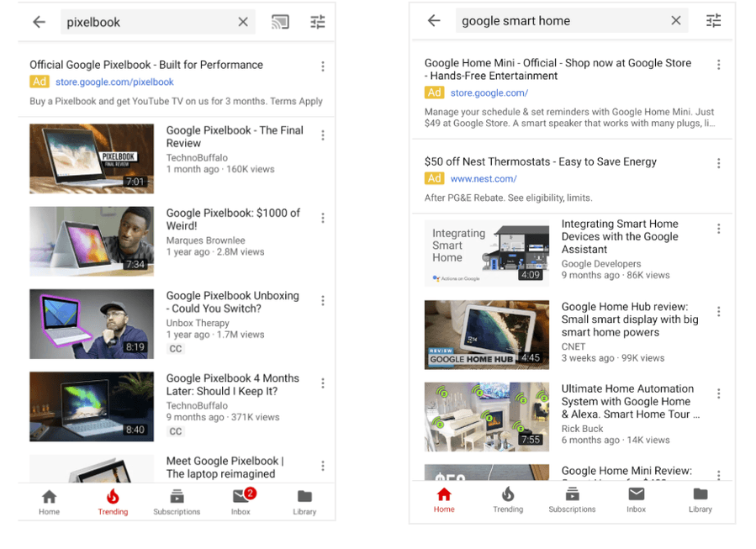Switch to Trending tab on right screen
Screen dimensions: 756x549
508,499
